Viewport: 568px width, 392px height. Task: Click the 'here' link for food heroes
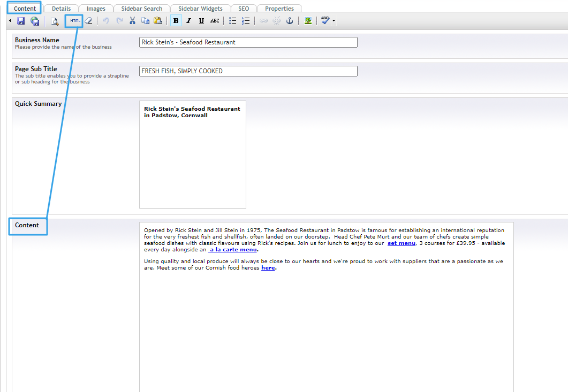tap(268, 268)
